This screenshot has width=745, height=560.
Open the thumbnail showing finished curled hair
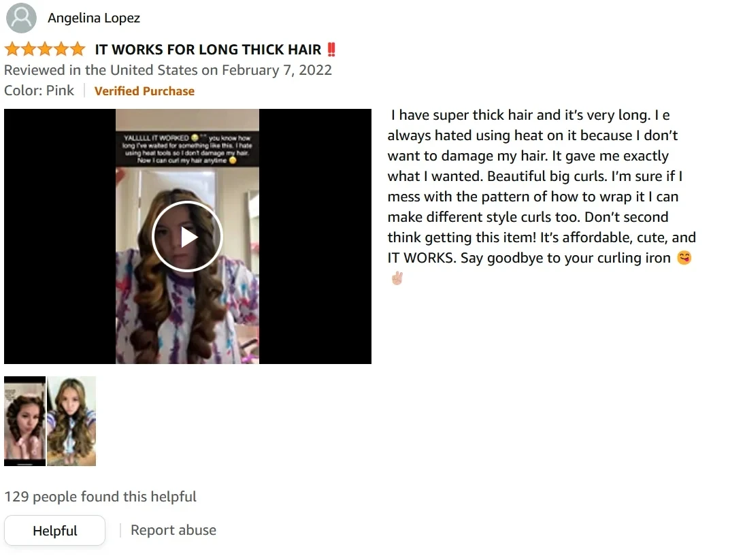[71, 421]
